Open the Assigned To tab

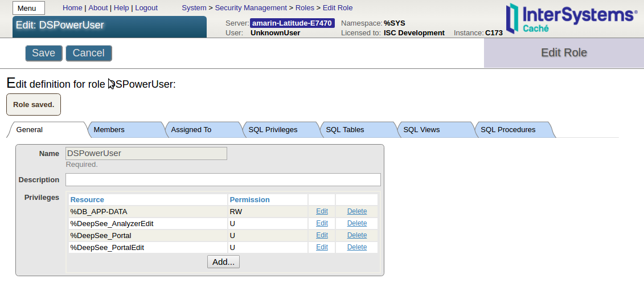pyautogui.click(x=191, y=130)
